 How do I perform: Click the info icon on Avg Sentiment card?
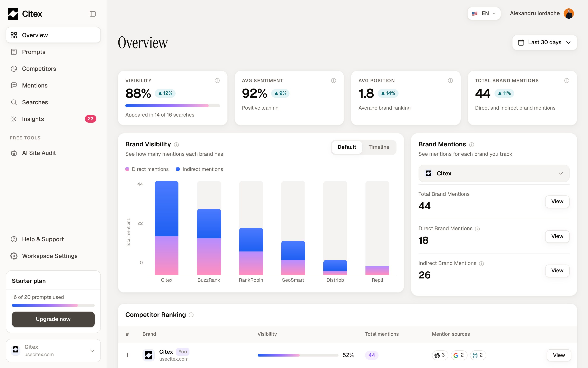pyautogui.click(x=334, y=81)
